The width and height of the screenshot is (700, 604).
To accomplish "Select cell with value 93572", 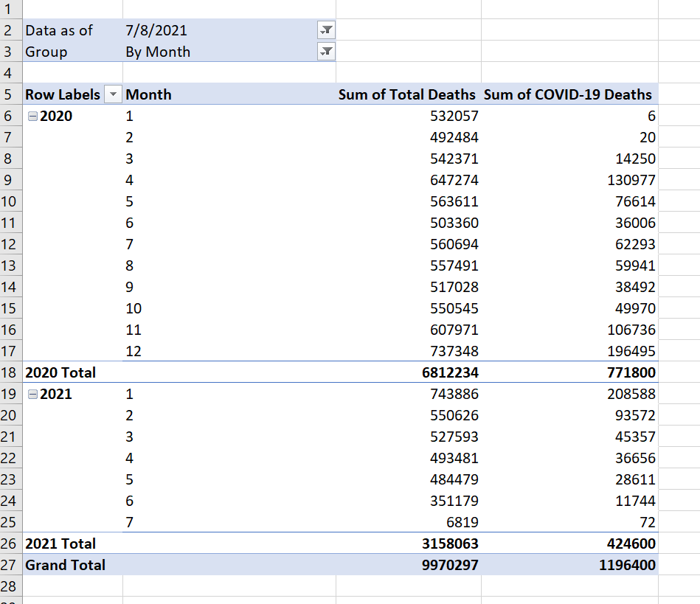I will [x=569, y=416].
